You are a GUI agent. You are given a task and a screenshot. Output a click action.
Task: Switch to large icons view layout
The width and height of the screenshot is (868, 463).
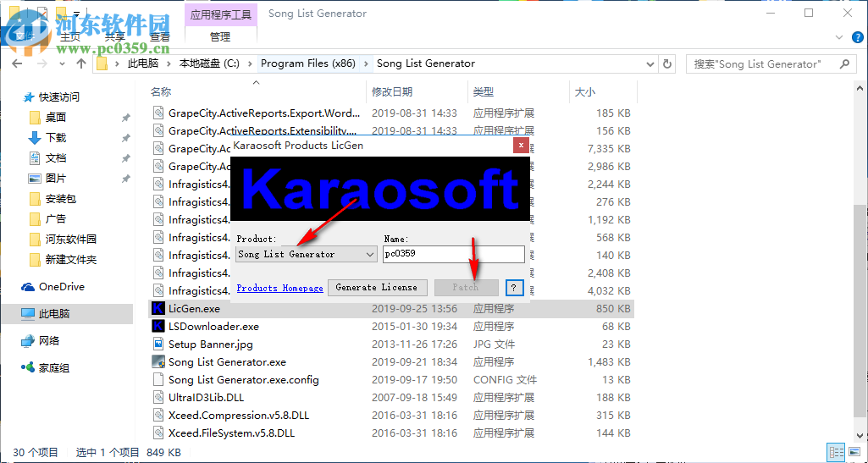(x=853, y=451)
